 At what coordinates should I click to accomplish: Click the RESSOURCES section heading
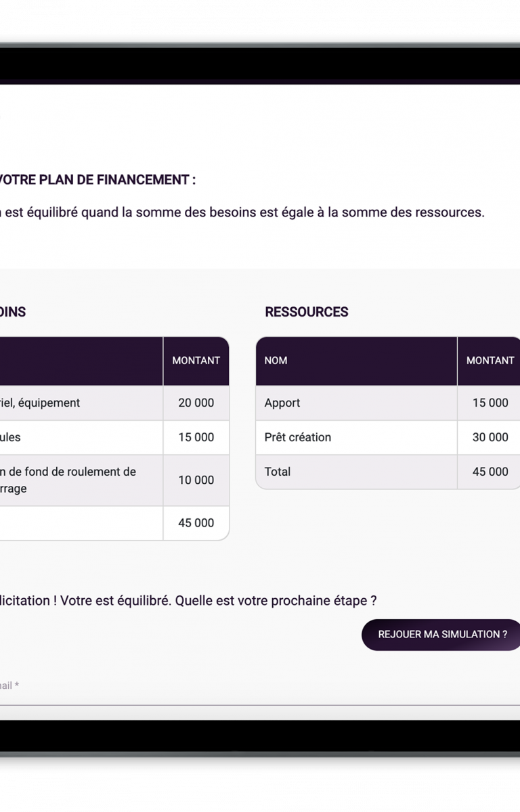[307, 312]
